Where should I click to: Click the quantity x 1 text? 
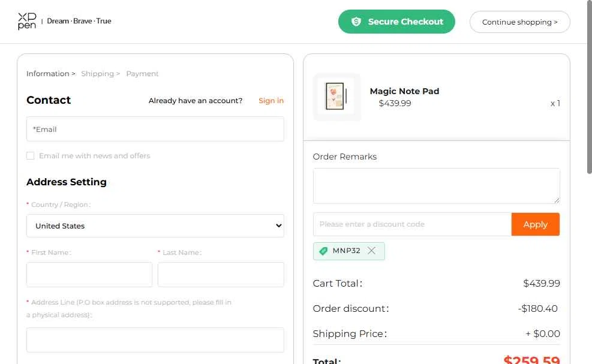[x=555, y=104]
